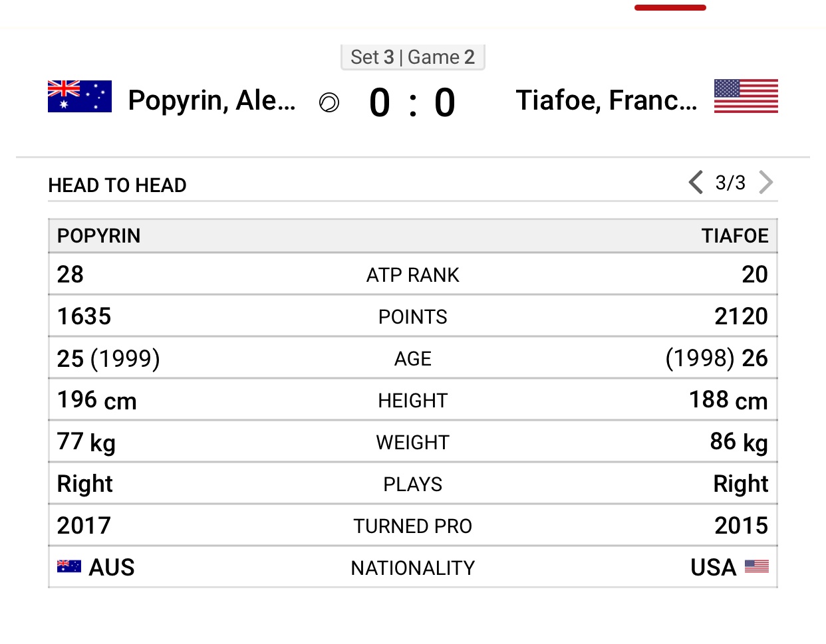This screenshot has width=826, height=644.
Task: Select the red active tab indicator at top
Action: [x=670, y=8]
